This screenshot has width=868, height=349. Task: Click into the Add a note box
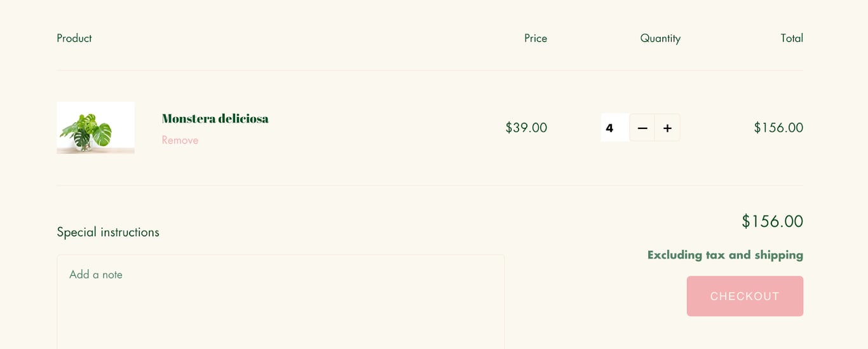pos(280,299)
